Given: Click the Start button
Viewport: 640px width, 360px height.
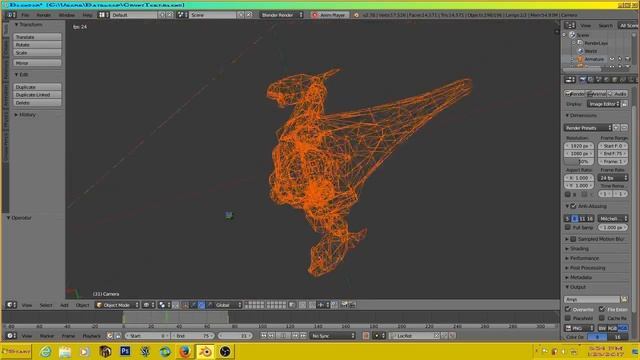Looking at the screenshot, I should coord(16,351).
